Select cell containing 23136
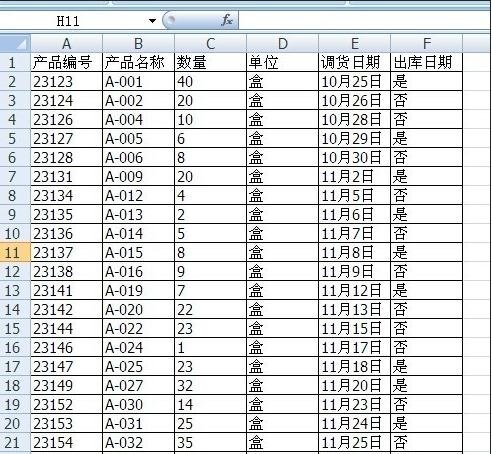The height and width of the screenshot is (454, 492). [x=67, y=233]
